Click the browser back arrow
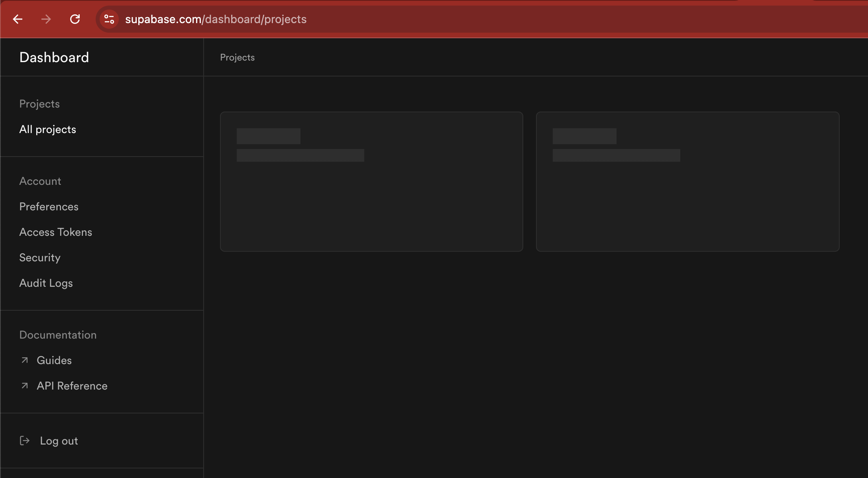Viewport: 868px width, 478px height. 18,19
